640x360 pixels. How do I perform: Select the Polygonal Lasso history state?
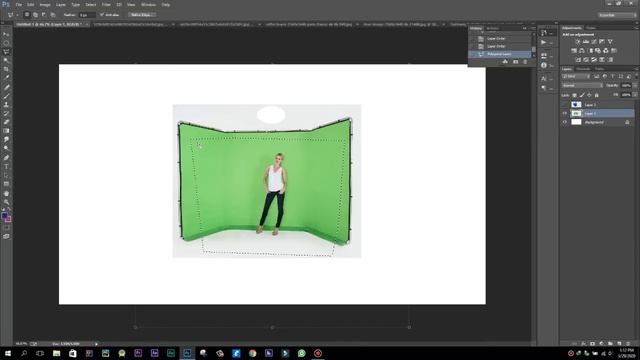coord(501,54)
